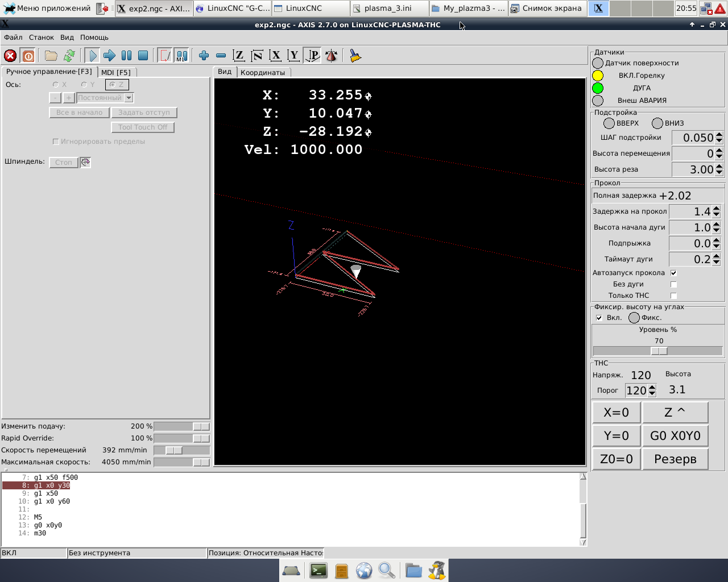Switch to Z top-down view
The width and height of the screenshot is (728, 582).
point(239,56)
